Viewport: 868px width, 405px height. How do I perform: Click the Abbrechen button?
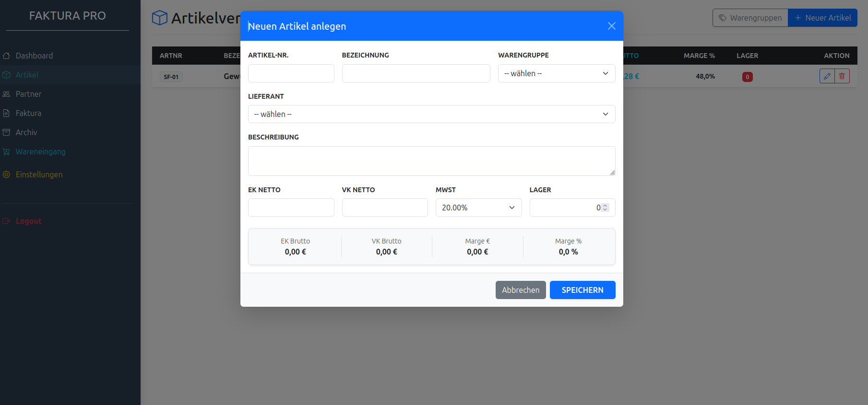[x=520, y=290]
